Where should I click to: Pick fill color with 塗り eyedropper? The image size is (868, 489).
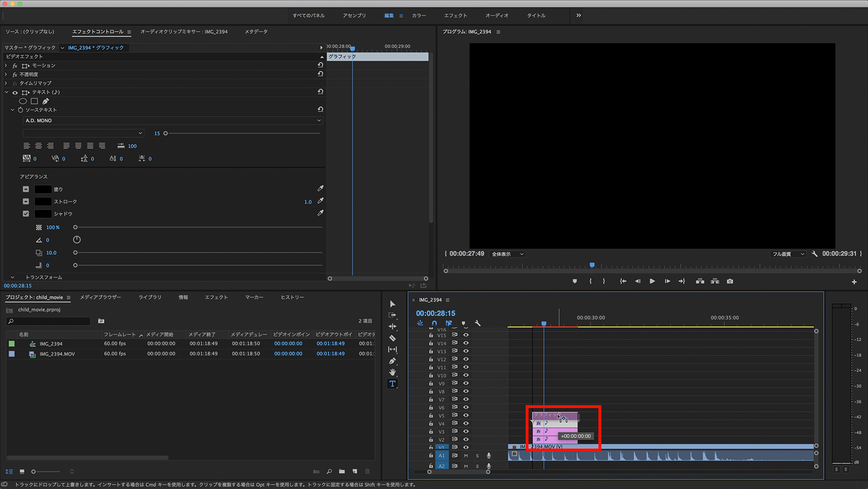(x=320, y=188)
